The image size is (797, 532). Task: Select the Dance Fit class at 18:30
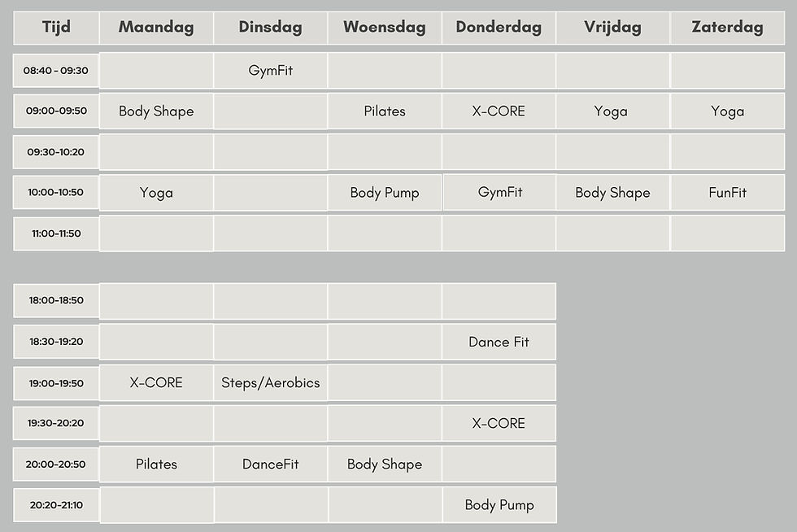point(499,342)
